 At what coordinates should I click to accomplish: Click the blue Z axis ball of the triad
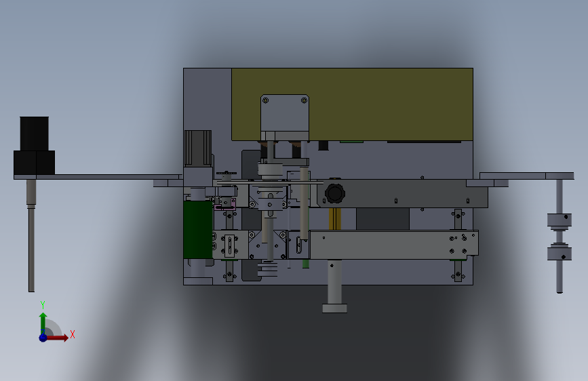click(x=43, y=338)
